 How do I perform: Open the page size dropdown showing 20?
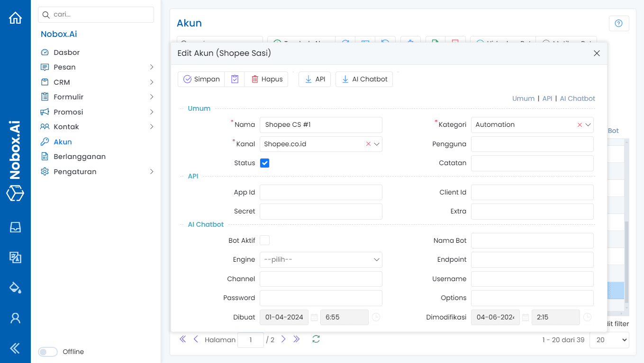[609, 340]
